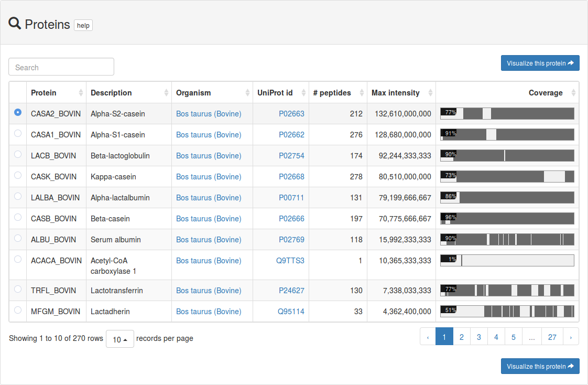Select the radio button for LACB_BOVIN
This screenshot has height=385, width=588.
(x=18, y=154)
